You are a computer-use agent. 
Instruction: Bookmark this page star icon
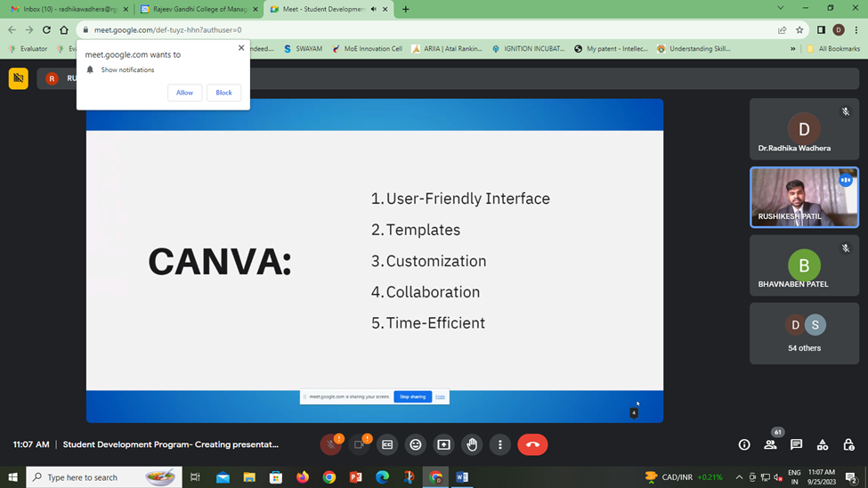799,30
